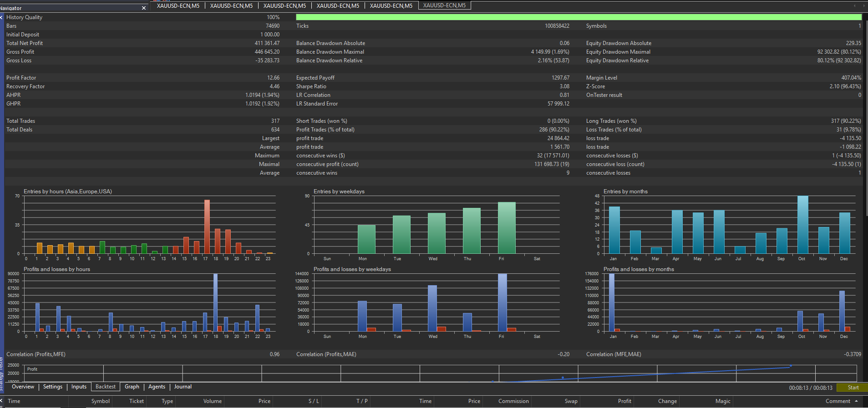Select the Backtest tab
The height and width of the screenshot is (408, 868).
pos(106,387)
